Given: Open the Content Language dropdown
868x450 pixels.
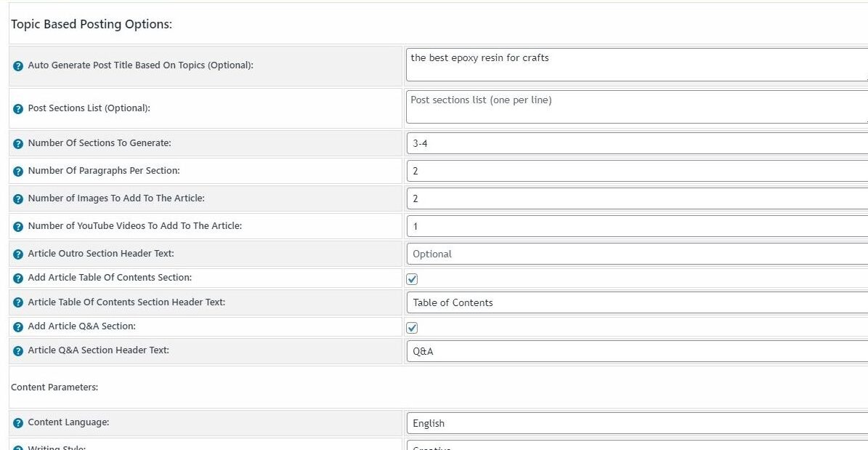Looking at the screenshot, I should point(636,423).
